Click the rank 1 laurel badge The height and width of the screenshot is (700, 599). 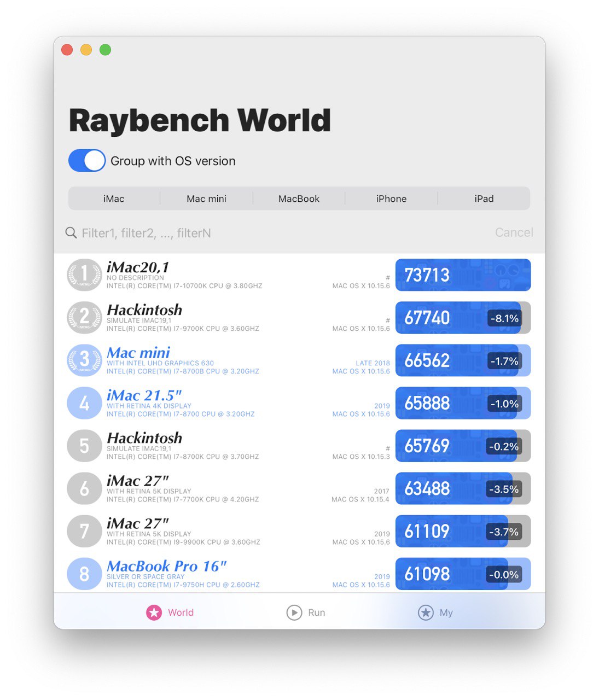pyautogui.click(x=84, y=275)
